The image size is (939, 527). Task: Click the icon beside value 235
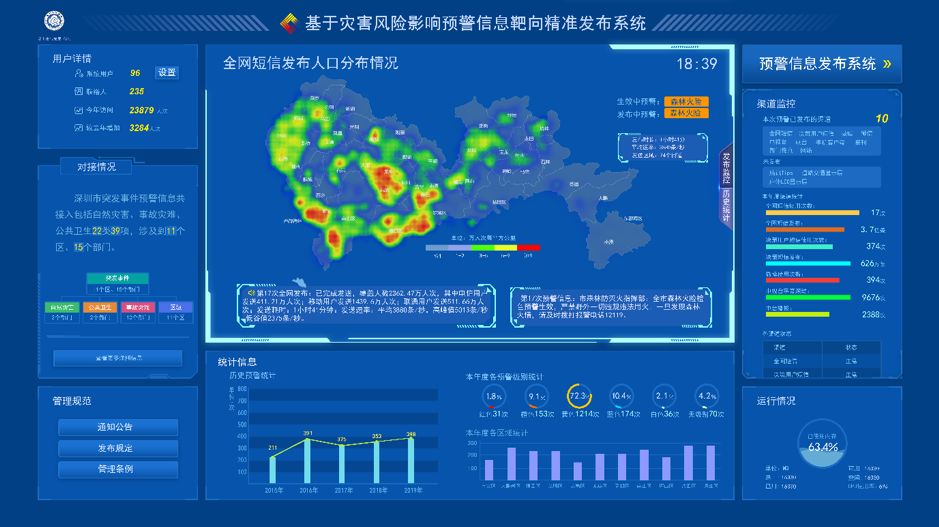point(78,91)
